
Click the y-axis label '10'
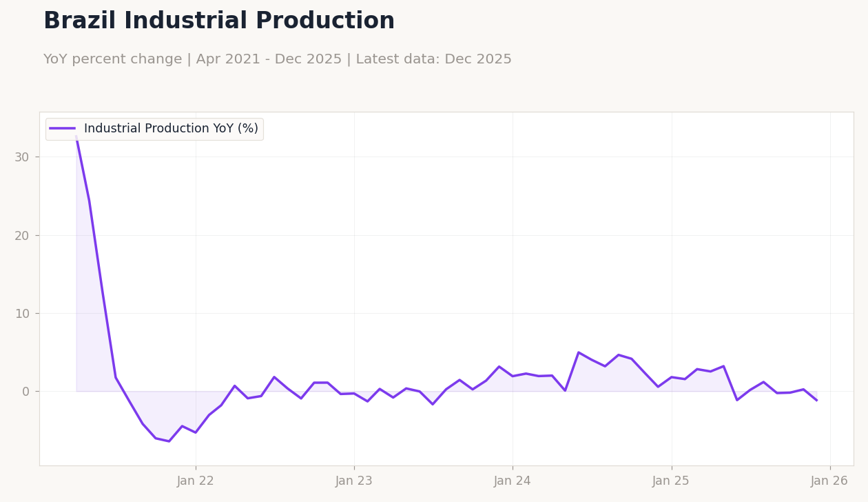22,314
